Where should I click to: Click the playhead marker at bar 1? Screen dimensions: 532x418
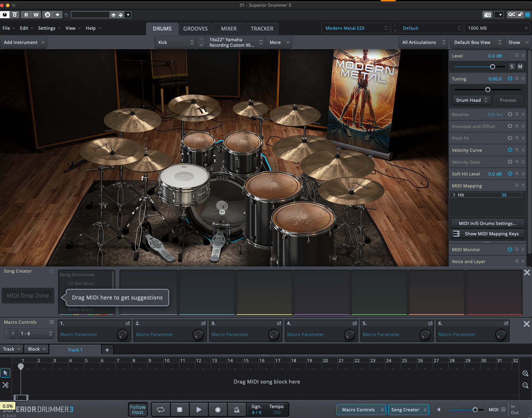[21, 366]
